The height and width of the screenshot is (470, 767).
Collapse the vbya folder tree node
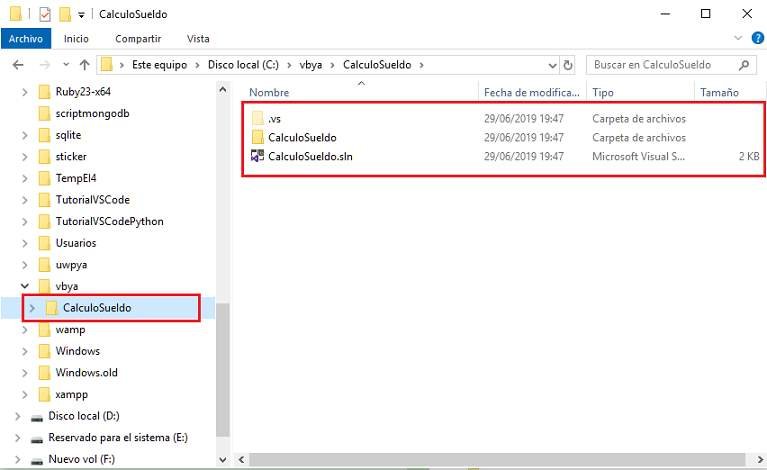[25, 286]
